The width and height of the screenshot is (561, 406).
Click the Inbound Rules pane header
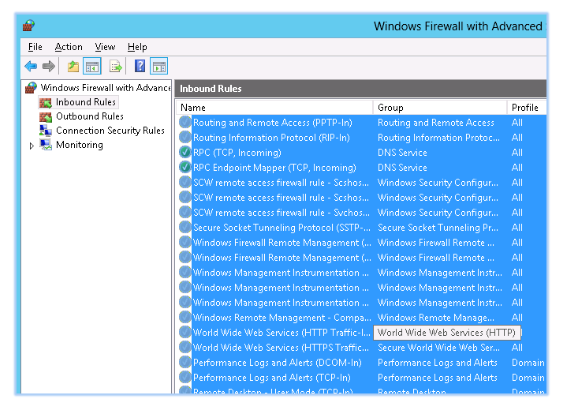361,89
